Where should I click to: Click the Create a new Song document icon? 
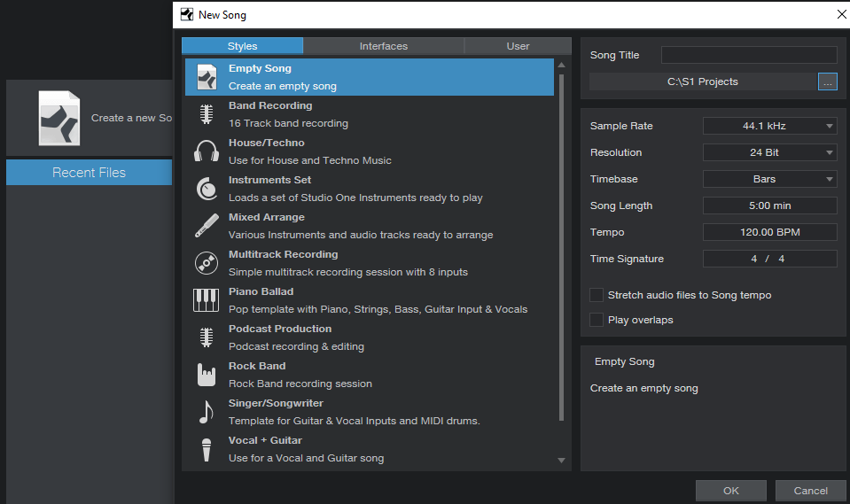[59, 118]
